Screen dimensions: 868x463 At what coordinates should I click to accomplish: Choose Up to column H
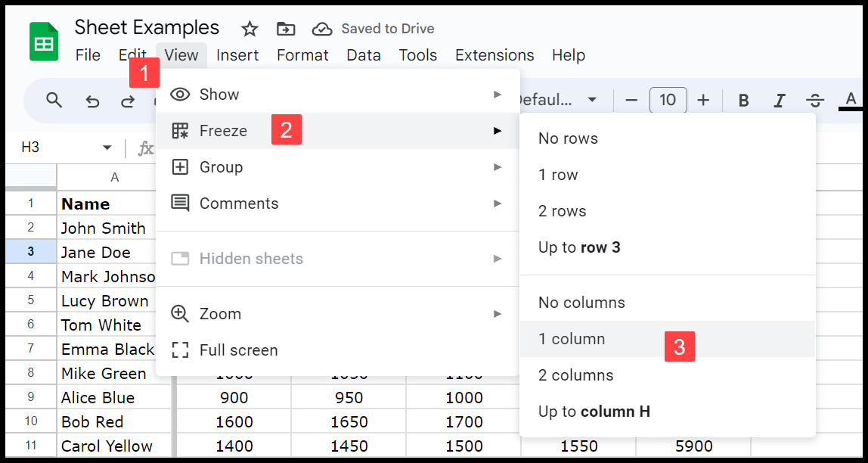[x=668, y=412]
